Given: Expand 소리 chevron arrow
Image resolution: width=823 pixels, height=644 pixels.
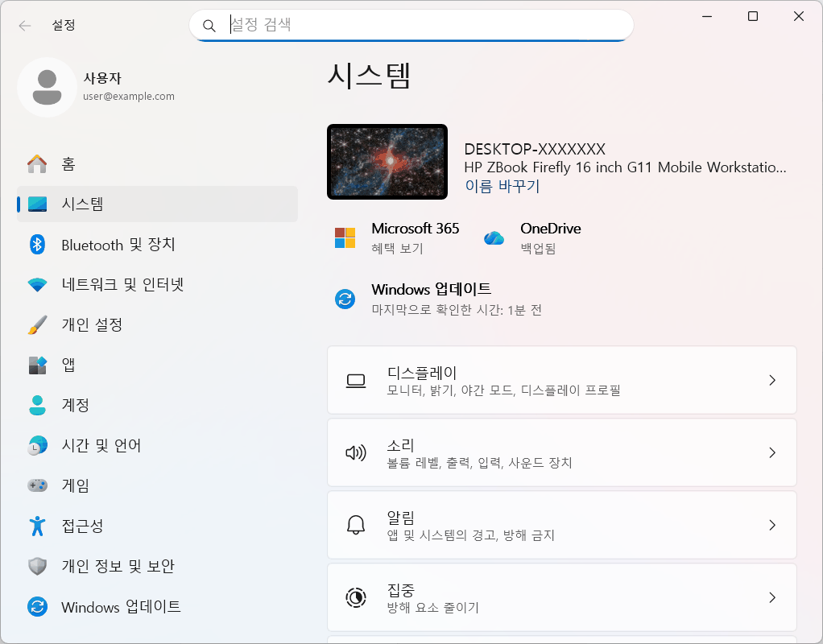Looking at the screenshot, I should click(x=772, y=452).
